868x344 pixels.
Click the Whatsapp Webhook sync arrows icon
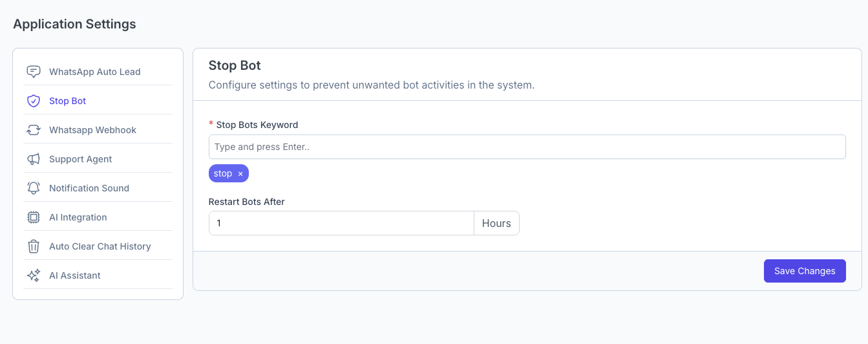coord(34,130)
